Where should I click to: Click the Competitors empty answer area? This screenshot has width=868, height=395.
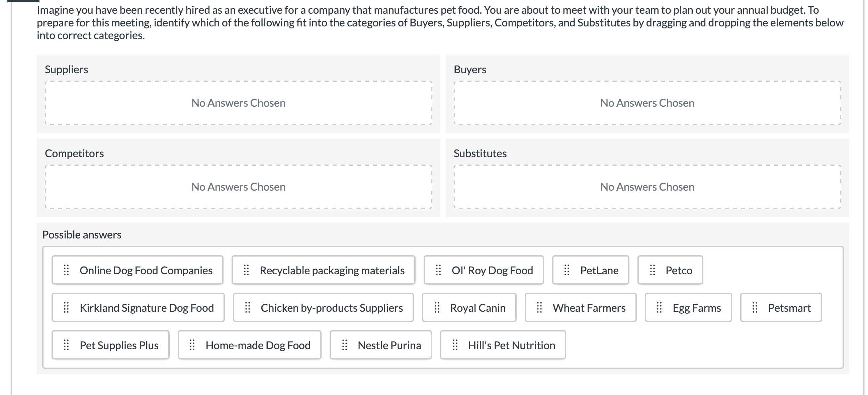(239, 187)
